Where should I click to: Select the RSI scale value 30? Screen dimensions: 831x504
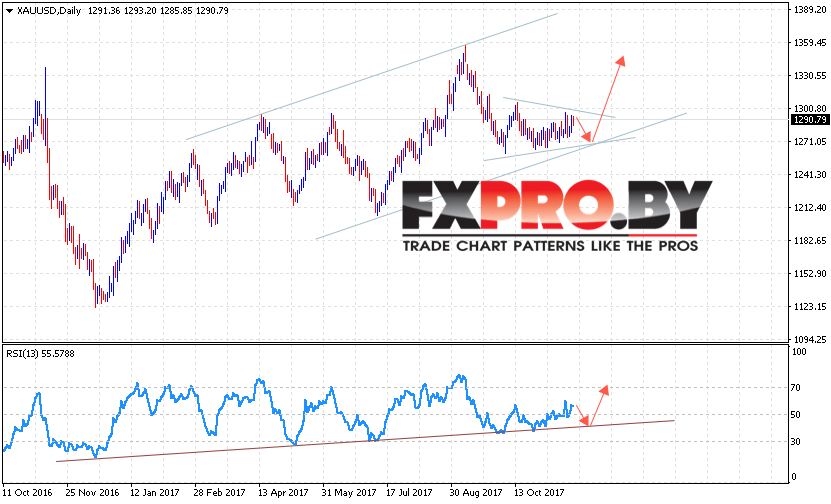pos(795,441)
